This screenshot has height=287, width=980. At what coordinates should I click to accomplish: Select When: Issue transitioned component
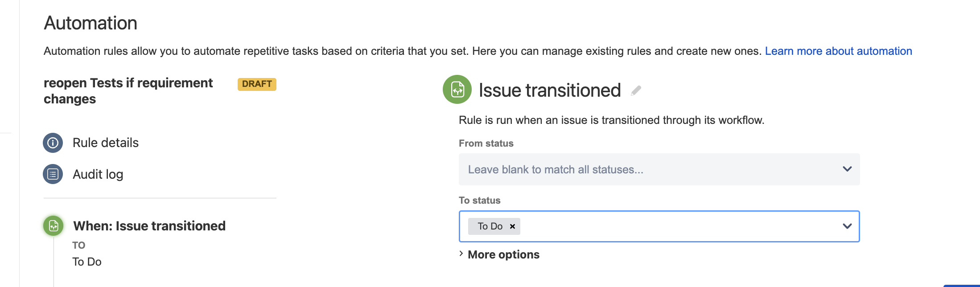click(x=149, y=226)
